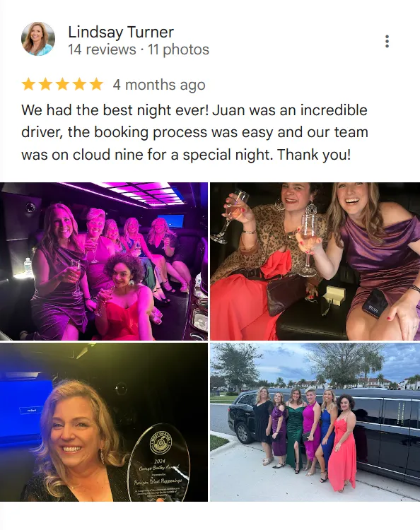Viewport: 420px width, 530px height.
Task: Click the "11 photos" count text
Action: [179, 49]
